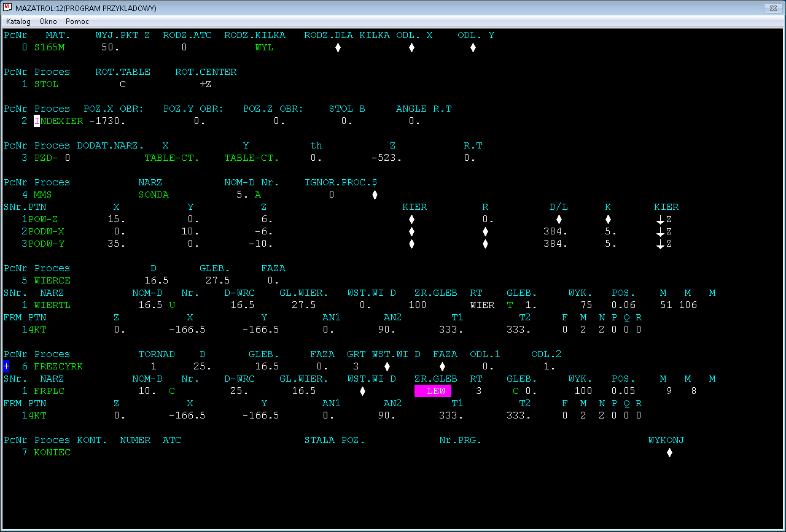Click the SONDA tool name
Viewport: 786px width, 532px height.
[x=154, y=195]
